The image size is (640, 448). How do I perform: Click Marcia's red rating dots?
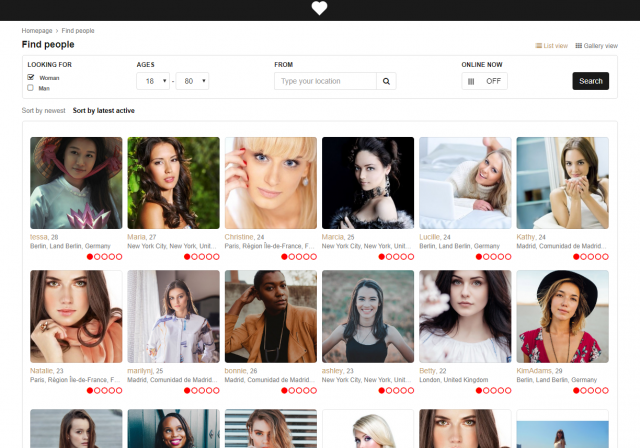[x=396, y=257]
